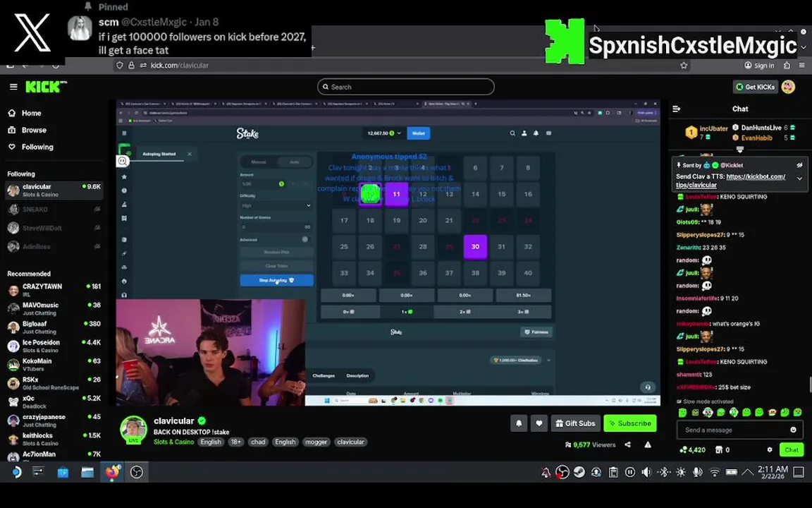Dismiss the Autoplay Started notification
The height and width of the screenshot is (508, 812).
190,154
